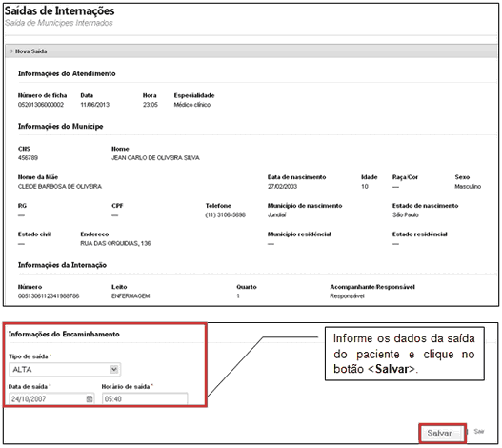Focus the Horário de saída time field

(145, 399)
